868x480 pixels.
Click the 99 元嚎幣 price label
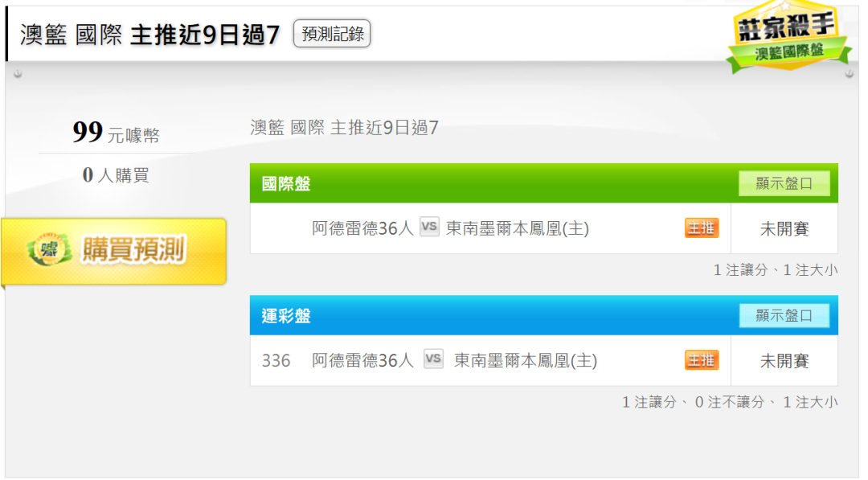(x=116, y=133)
